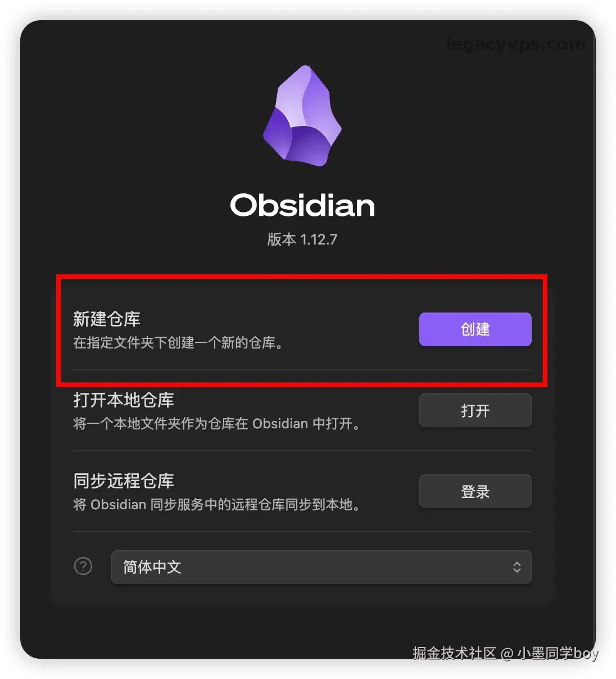Click the description about opening a local folder in Obsidian
The image size is (616, 679).
217,424
